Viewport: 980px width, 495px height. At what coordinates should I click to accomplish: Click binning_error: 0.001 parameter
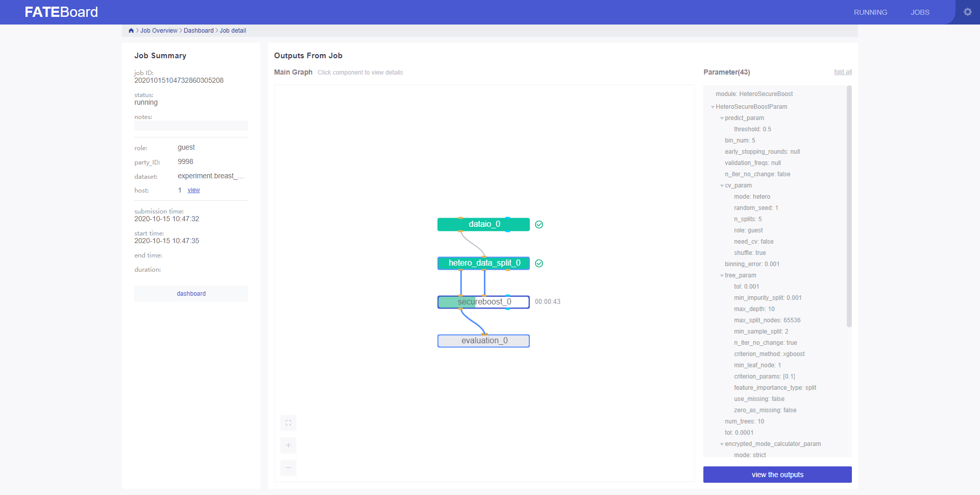coord(752,264)
